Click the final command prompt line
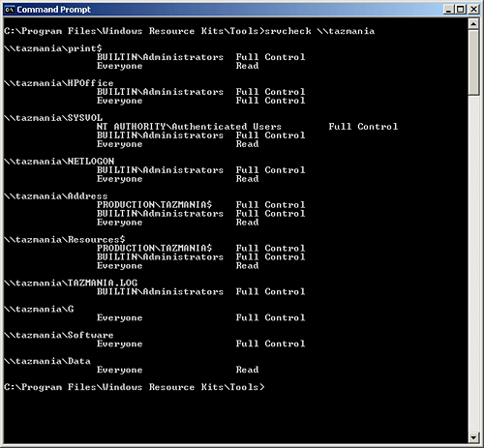This screenshot has height=448, width=484. click(135, 387)
